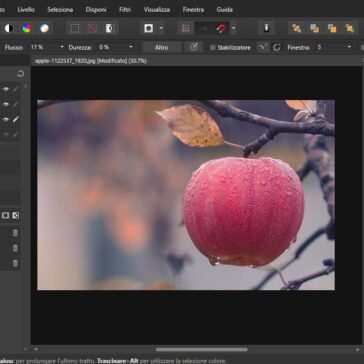The image size is (364, 364).
Task: Select the apple-1122537_1920.jpg document tab
Action: point(91,61)
